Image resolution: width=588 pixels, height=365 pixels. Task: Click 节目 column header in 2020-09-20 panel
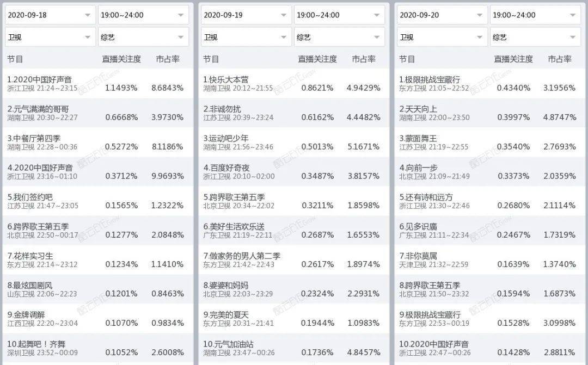407,59
